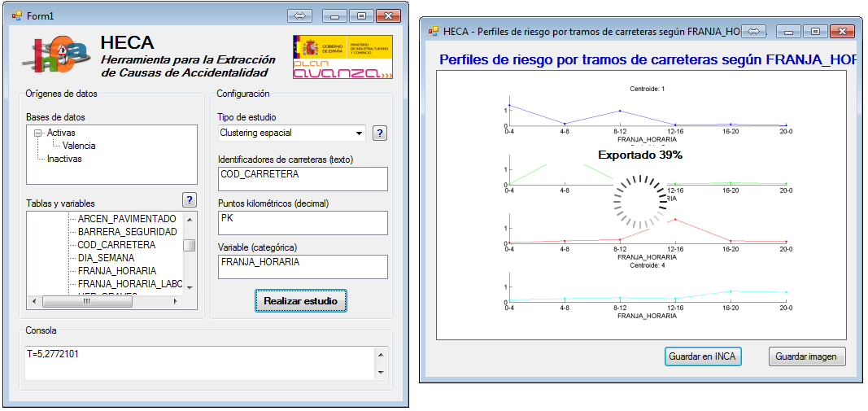868x411 pixels.
Task: Click the double-arrow button in HECA chart window title bar
Action: click(x=753, y=32)
